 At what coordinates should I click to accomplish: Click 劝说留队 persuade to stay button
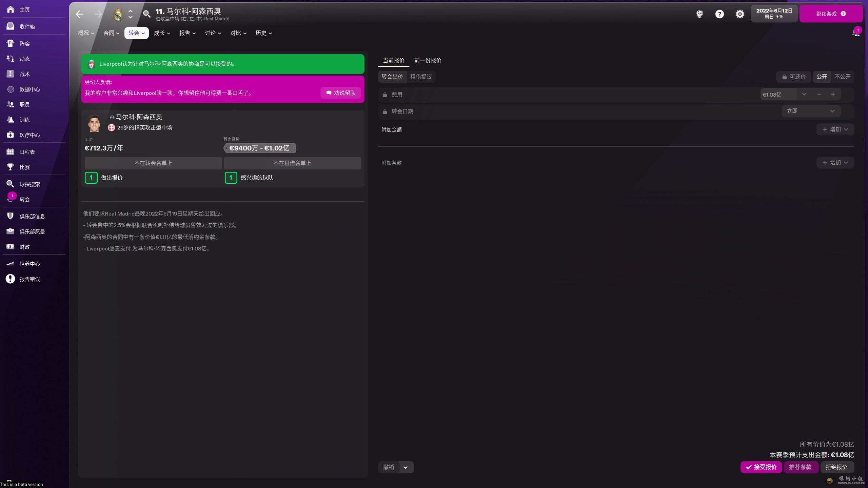click(341, 93)
